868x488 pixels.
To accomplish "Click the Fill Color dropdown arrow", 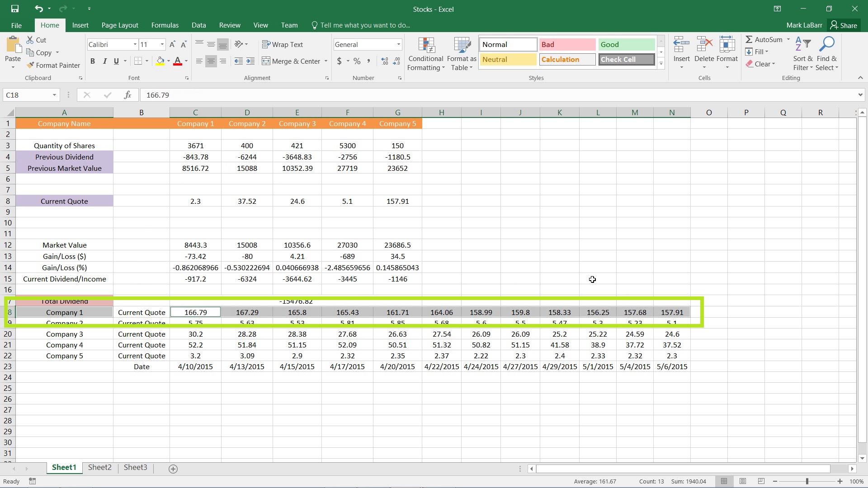I will coord(170,61).
